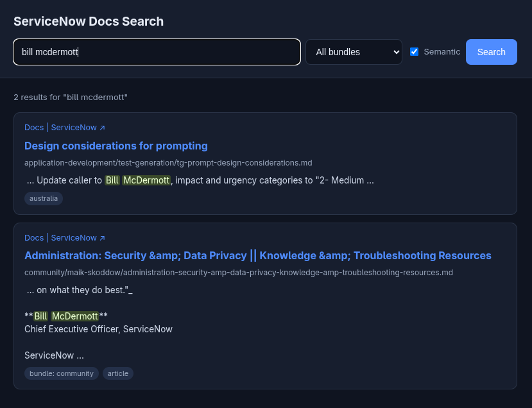Click the Semantic label text
Viewport: 532px width, 408px height.
pyautogui.click(x=442, y=51)
